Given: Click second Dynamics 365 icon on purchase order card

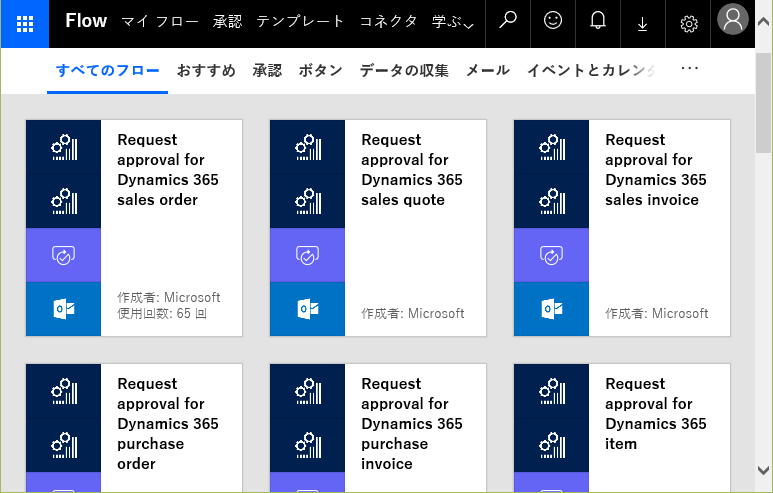Looking at the screenshot, I should click(64, 445).
